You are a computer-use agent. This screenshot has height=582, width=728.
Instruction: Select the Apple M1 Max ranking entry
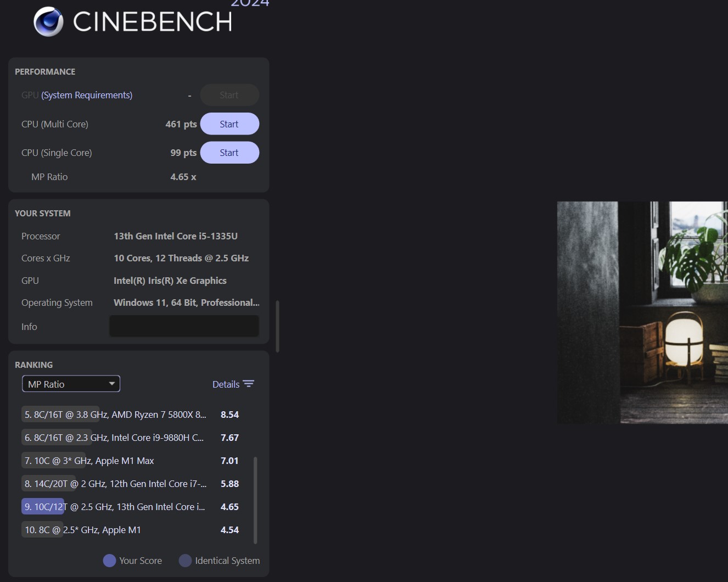click(x=89, y=461)
